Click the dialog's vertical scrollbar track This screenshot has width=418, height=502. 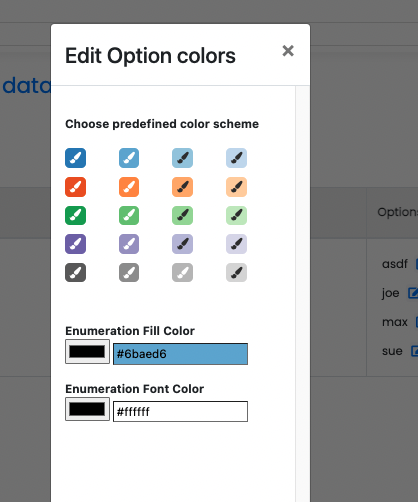(x=303, y=293)
